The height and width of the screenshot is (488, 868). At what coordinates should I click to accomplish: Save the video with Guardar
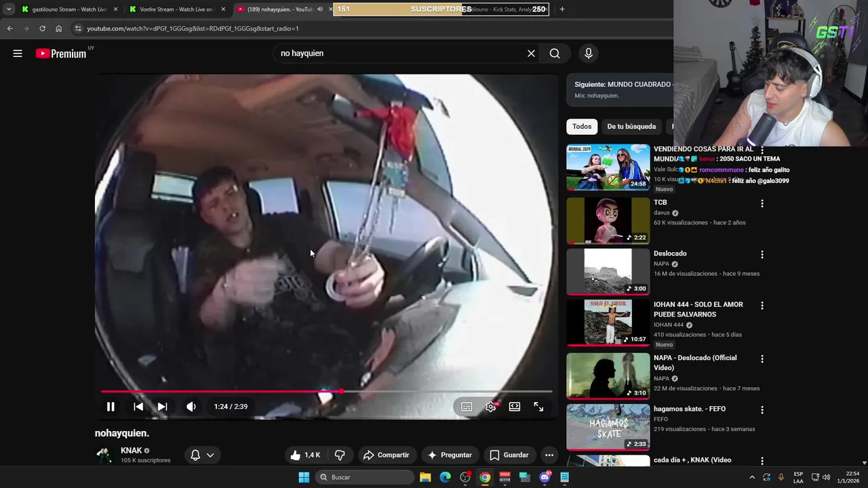[x=509, y=455]
